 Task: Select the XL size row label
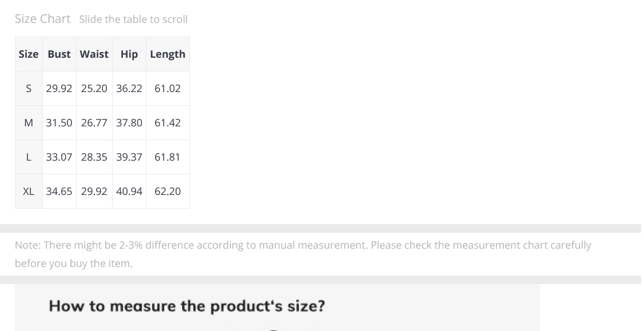click(x=29, y=192)
